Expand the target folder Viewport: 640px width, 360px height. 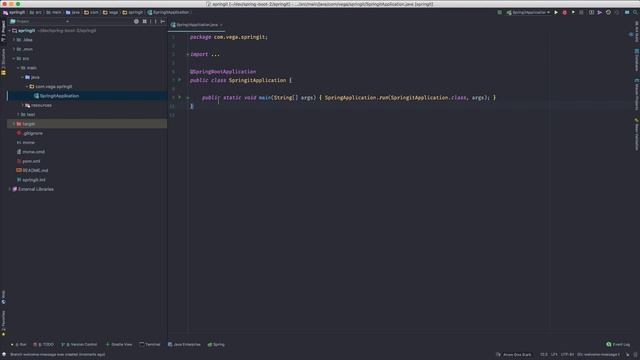14,124
